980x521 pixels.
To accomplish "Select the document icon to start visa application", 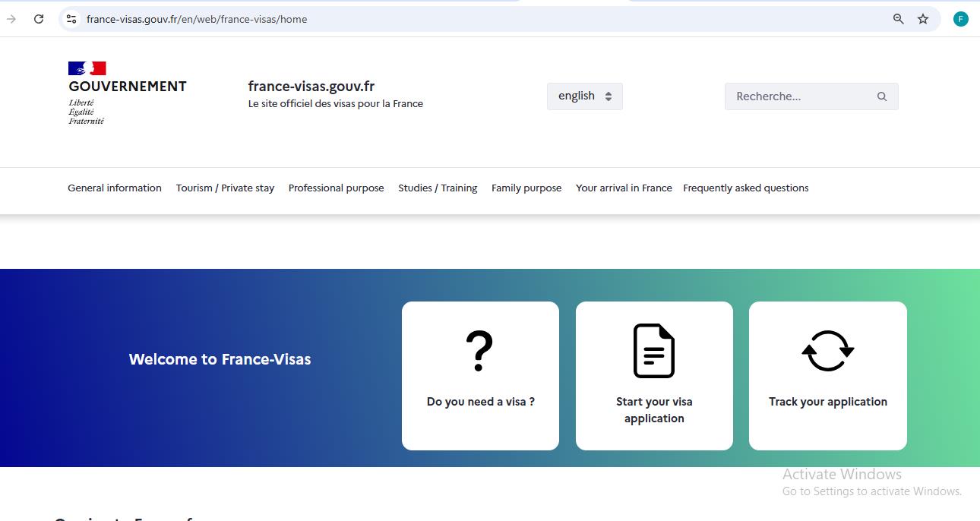I will tap(653, 350).
